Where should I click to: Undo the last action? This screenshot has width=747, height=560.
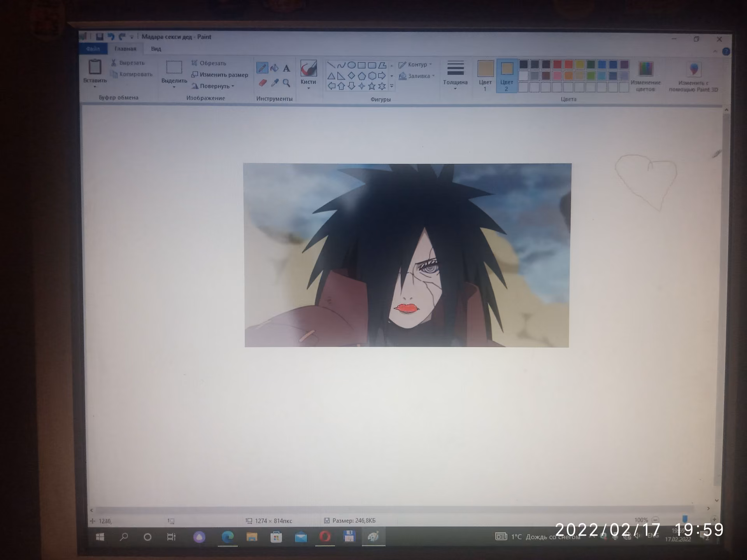(x=111, y=37)
